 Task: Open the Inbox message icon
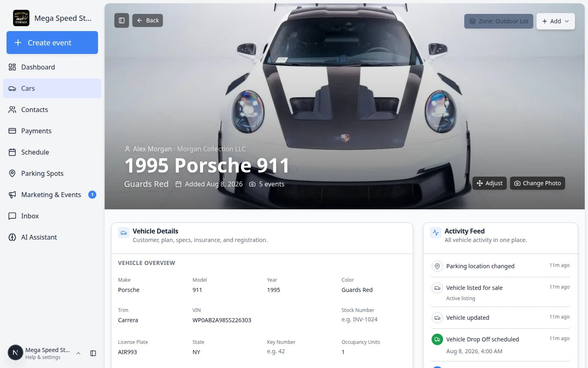coord(12,216)
